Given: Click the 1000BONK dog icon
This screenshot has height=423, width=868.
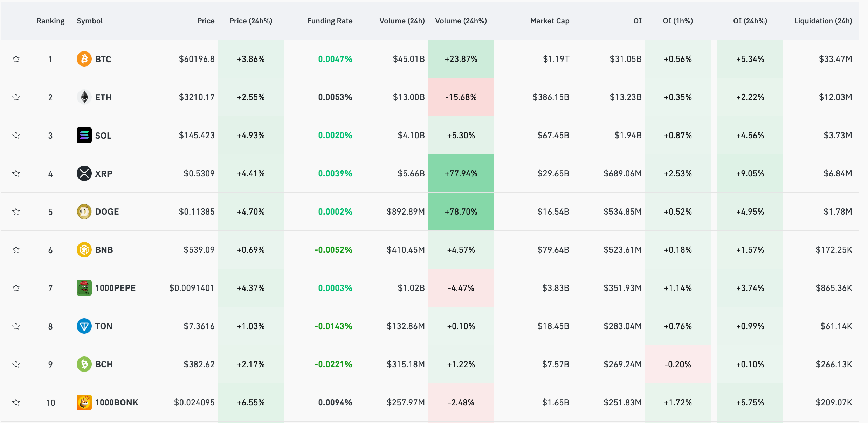Looking at the screenshot, I should (84, 402).
